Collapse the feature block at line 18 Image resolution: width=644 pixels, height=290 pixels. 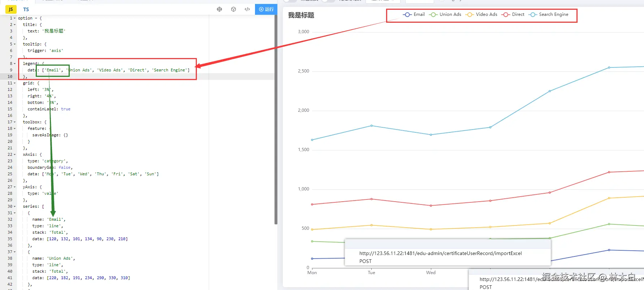point(14,128)
